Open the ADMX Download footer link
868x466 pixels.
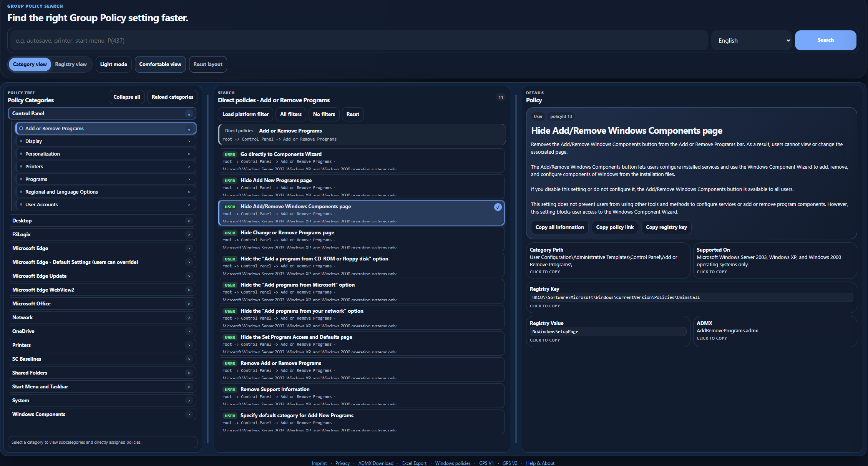tap(376, 463)
